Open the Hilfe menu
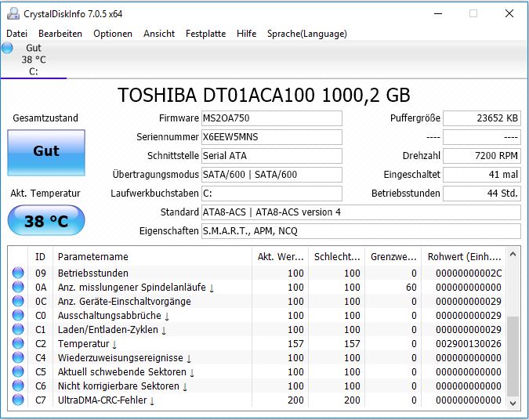529x420 pixels. (247, 34)
